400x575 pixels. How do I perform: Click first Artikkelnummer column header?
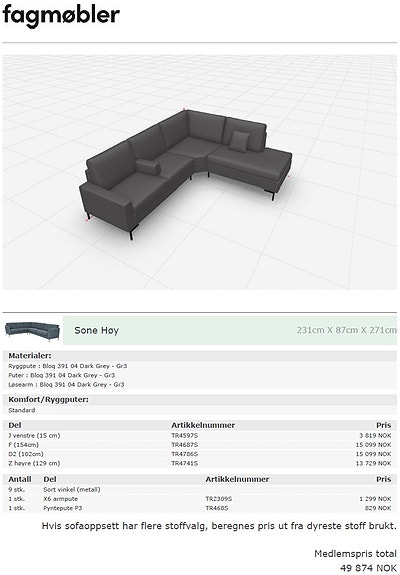click(203, 425)
